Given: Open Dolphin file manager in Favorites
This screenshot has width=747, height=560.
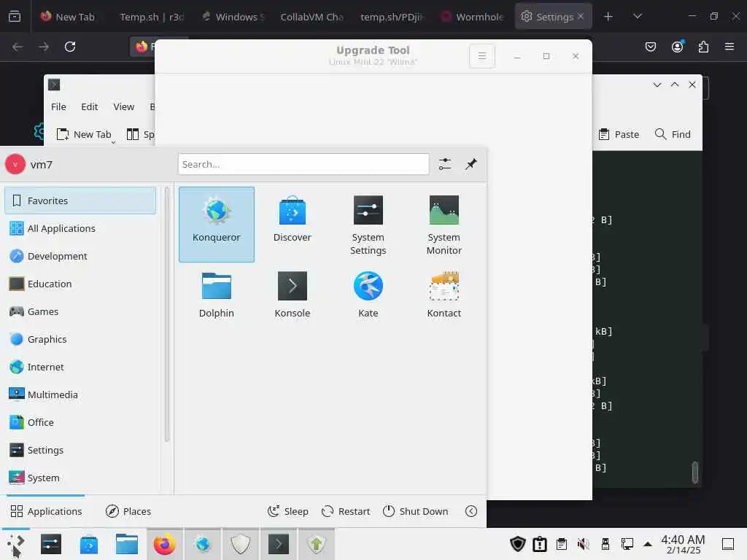Looking at the screenshot, I should point(216,295).
